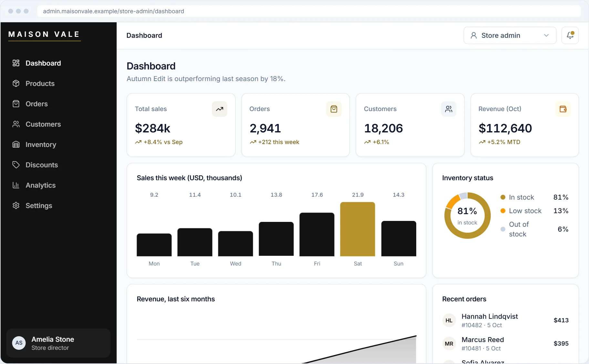Click 'Revenue, last six months' heading
589x364 pixels.
tap(176, 299)
